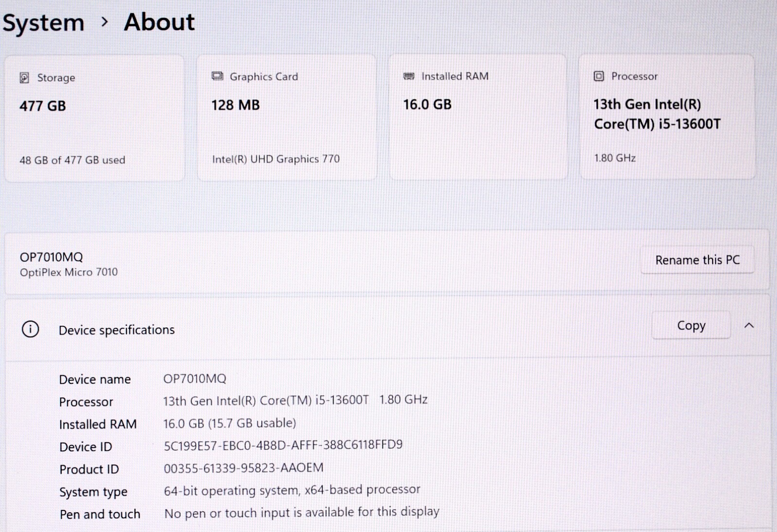The width and height of the screenshot is (777, 532).
Task: Select 'Intel(R) UHD Graphics 770' text
Action: point(276,159)
